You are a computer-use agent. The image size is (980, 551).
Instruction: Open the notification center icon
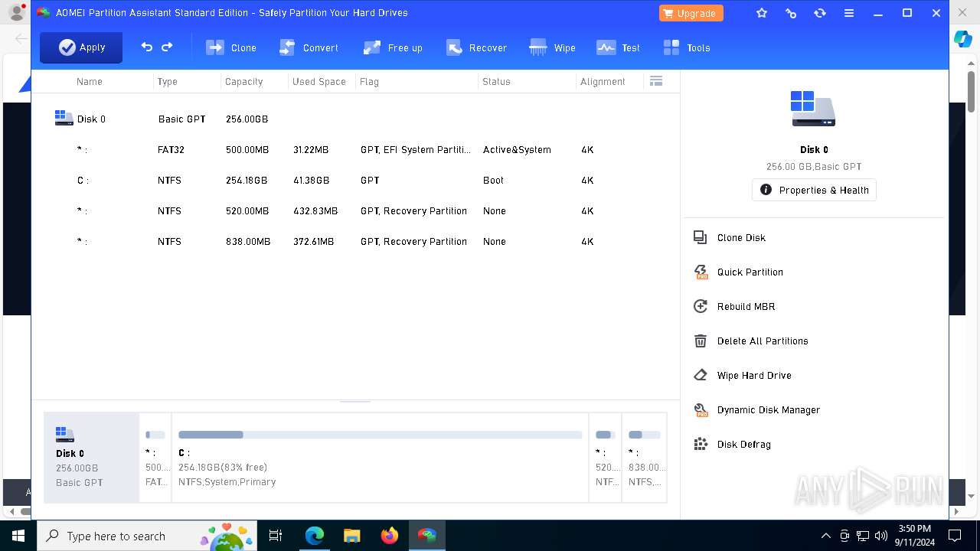coord(955,536)
